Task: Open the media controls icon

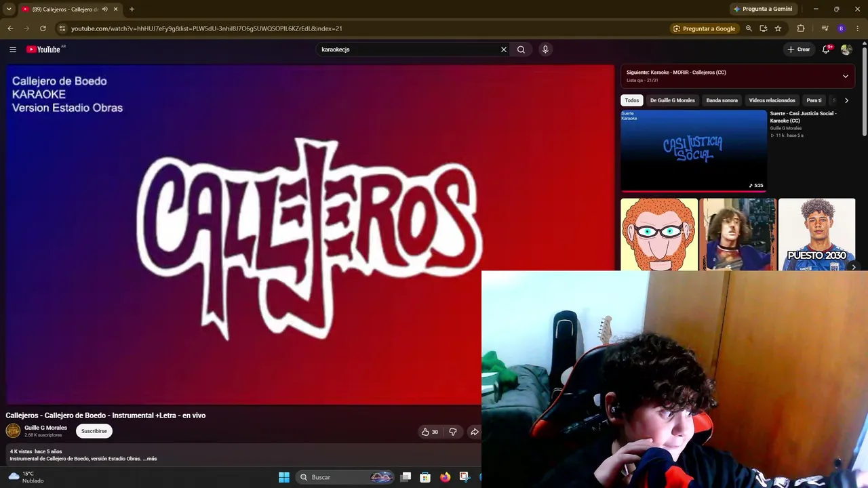Action: click(825, 28)
